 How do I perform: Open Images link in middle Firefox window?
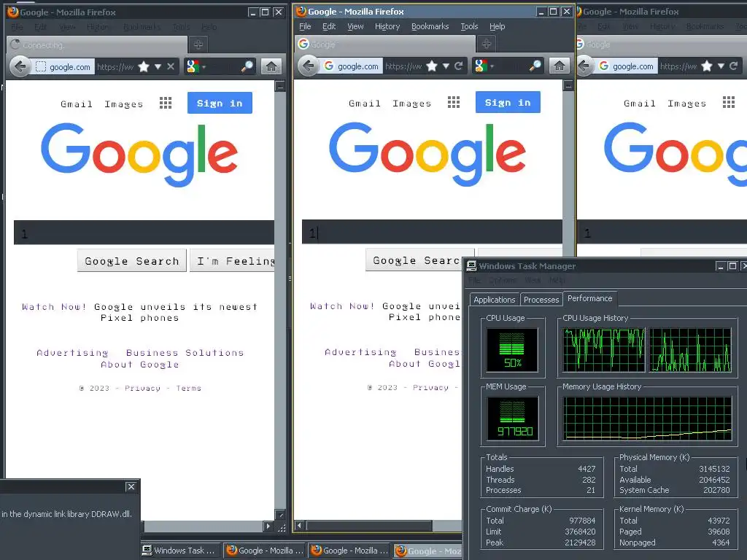pos(411,104)
